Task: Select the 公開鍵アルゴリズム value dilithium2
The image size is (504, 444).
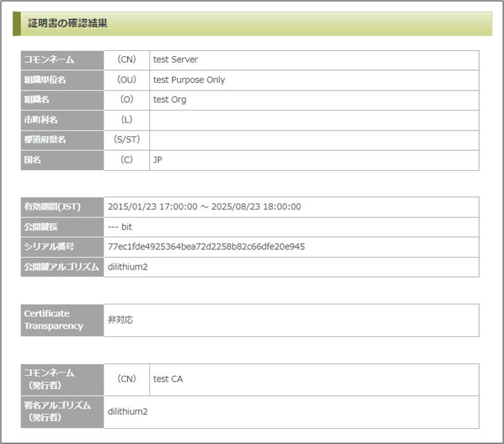Action: coord(127,267)
